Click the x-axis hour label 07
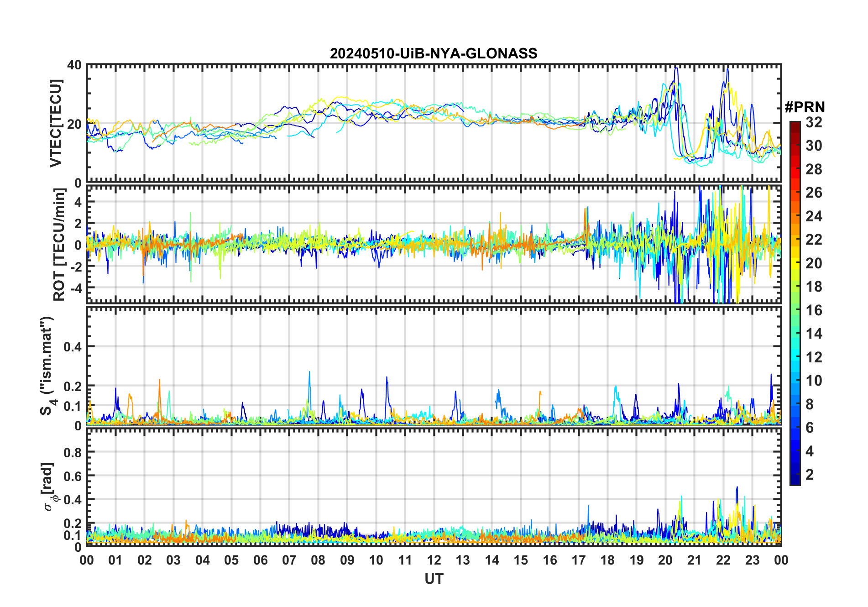 [289, 560]
